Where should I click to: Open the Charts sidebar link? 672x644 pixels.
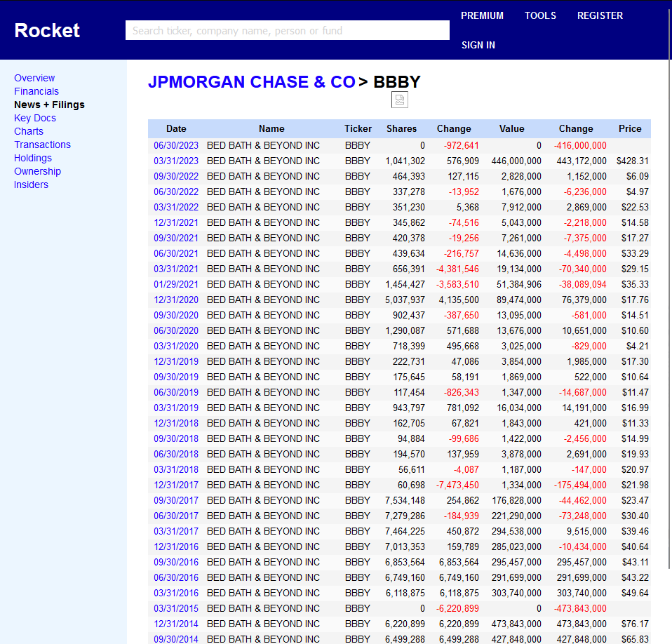click(x=29, y=131)
